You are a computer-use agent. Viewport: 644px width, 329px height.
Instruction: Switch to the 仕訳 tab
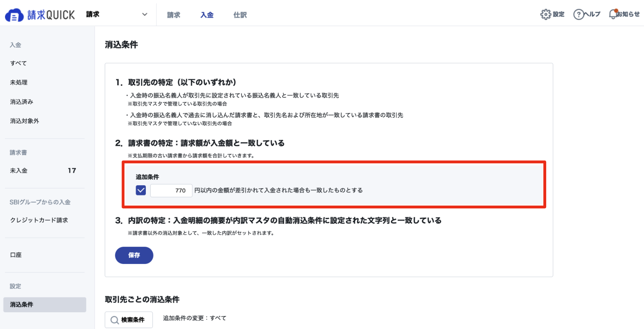240,15
